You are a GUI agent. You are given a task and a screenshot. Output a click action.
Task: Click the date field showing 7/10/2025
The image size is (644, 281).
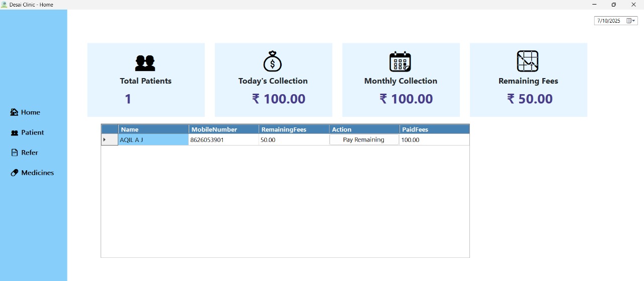pyautogui.click(x=609, y=21)
